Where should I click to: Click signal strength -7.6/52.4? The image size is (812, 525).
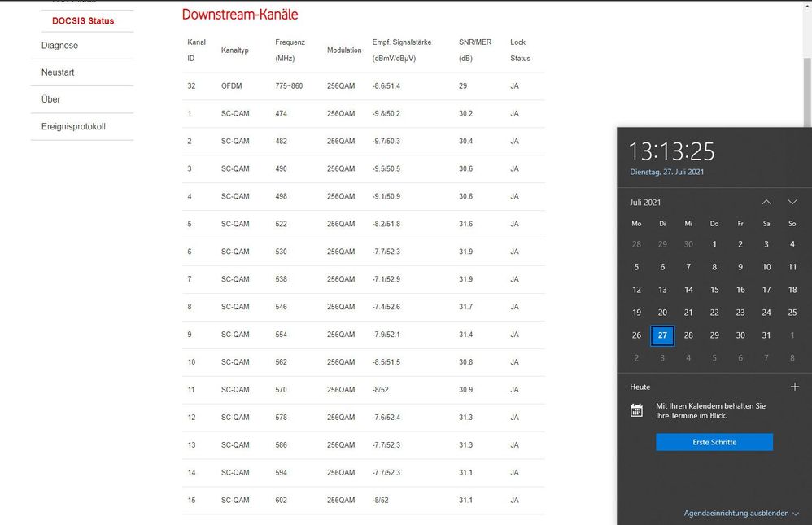coord(386,418)
